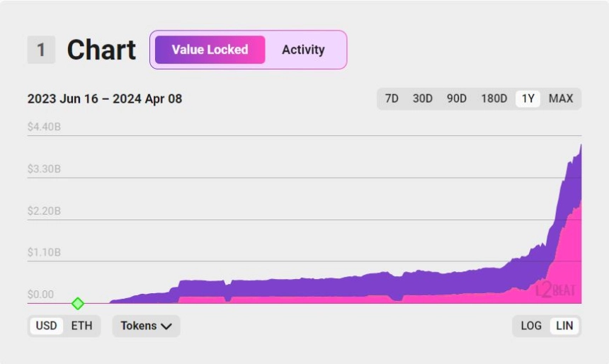Click the Tokens dropdown chevron arrow
This screenshot has width=609, height=364.
coord(166,326)
